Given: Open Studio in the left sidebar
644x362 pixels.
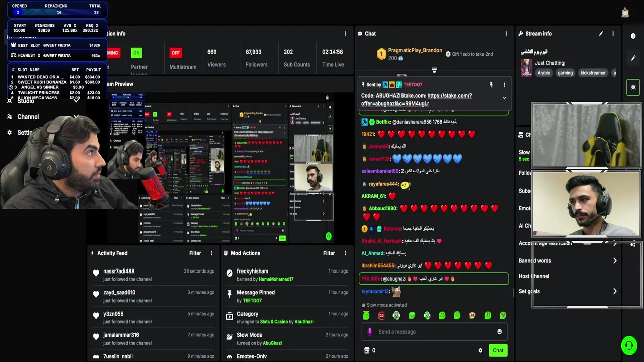Looking at the screenshot, I should 26,101.
